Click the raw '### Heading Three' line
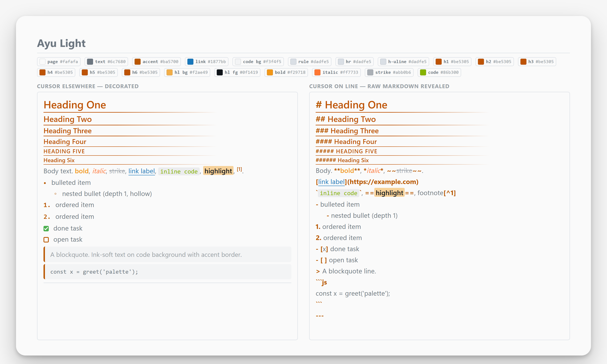The image size is (607, 364). [x=347, y=131]
